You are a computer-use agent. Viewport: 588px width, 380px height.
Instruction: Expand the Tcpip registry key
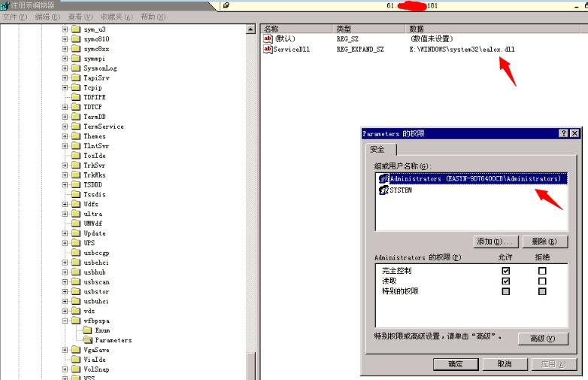click(65, 87)
